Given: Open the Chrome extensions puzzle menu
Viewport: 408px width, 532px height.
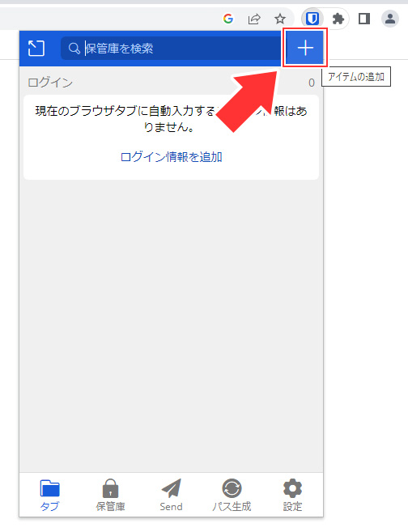Looking at the screenshot, I should point(338,19).
